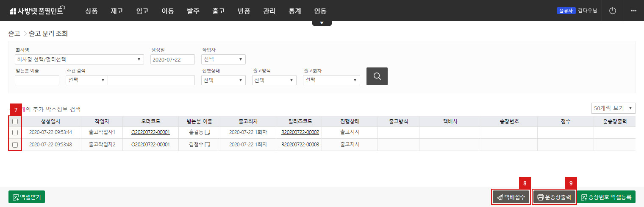Viewport: 644px width, 207px height.
Task: Open the 조건 검색 select dropdown
Action: (x=86, y=80)
